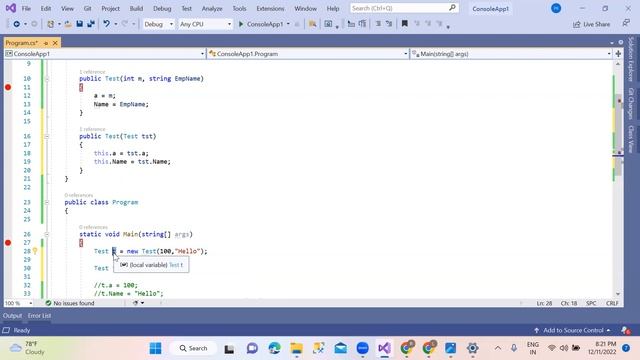Collapse the Program class outline
Screen dimensions: 640x360
click(47, 202)
